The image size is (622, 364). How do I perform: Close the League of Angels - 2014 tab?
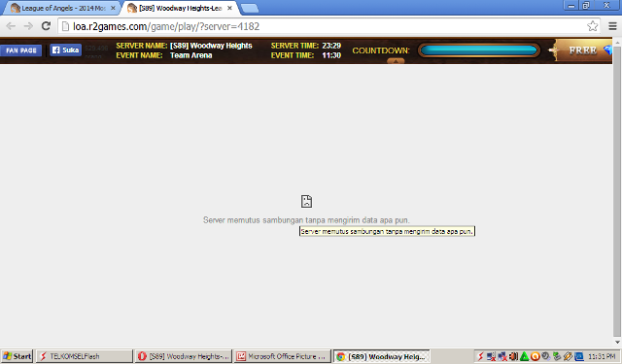(x=113, y=8)
